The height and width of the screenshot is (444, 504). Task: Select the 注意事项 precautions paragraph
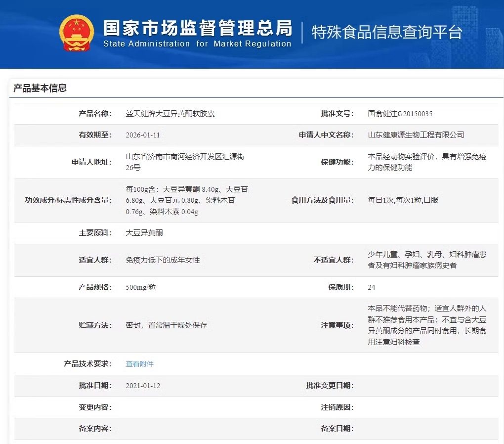[x=427, y=325]
